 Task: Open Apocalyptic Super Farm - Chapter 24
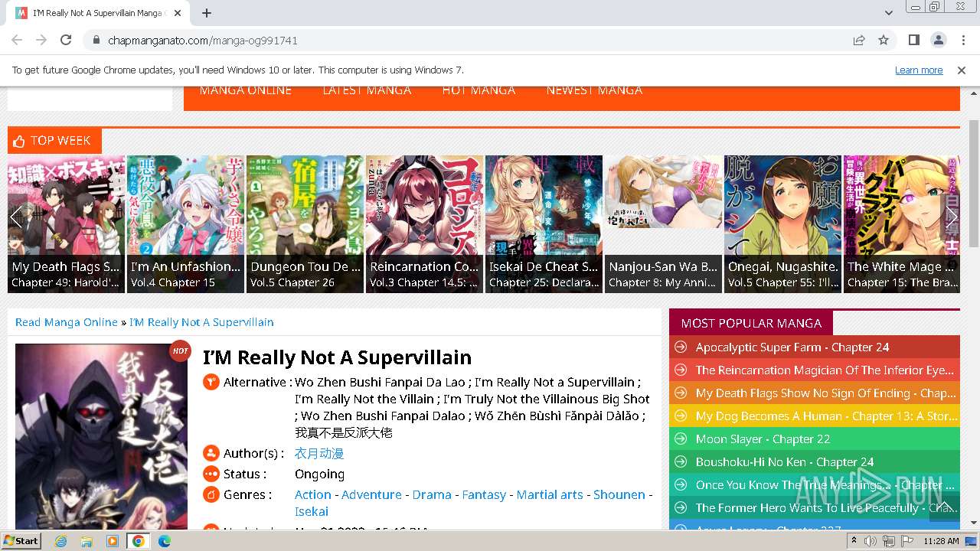point(792,347)
